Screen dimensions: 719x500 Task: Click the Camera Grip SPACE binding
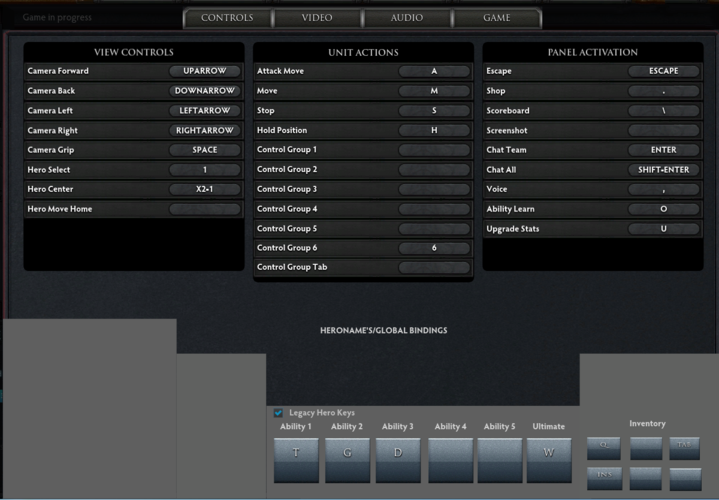click(x=205, y=150)
